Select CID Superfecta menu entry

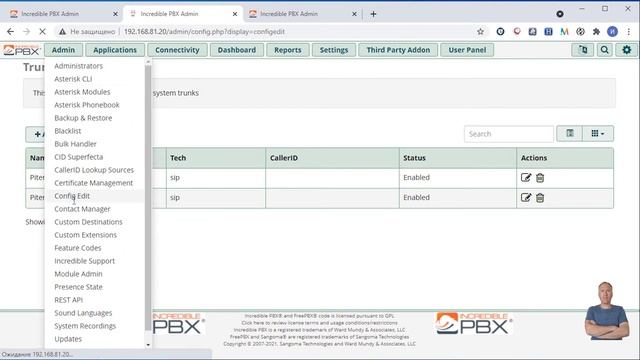click(x=78, y=157)
